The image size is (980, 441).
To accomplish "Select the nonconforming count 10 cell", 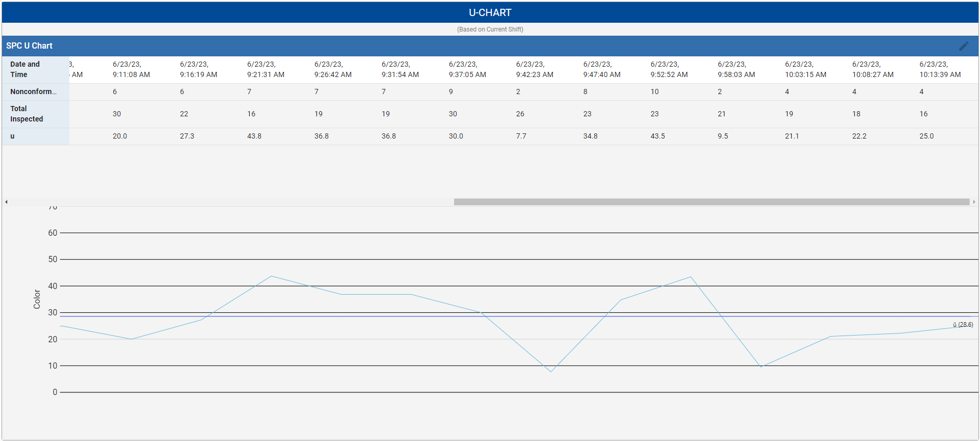I will [654, 92].
